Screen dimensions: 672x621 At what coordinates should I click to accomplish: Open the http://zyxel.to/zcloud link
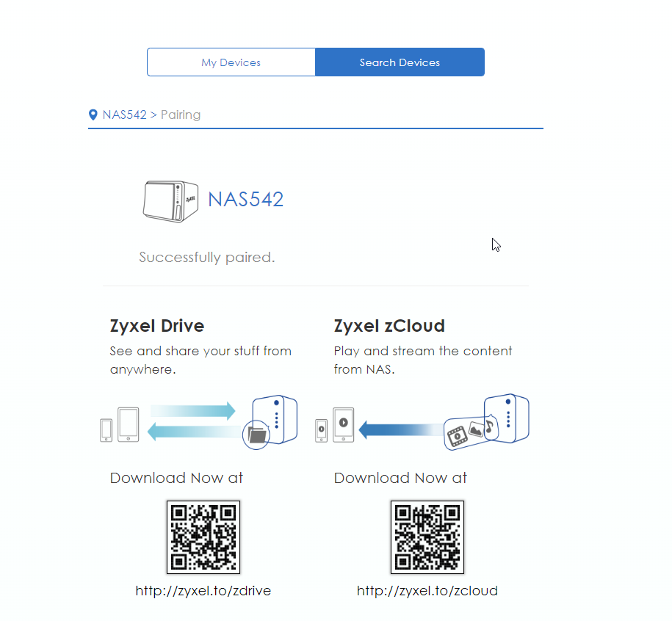(427, 591)
